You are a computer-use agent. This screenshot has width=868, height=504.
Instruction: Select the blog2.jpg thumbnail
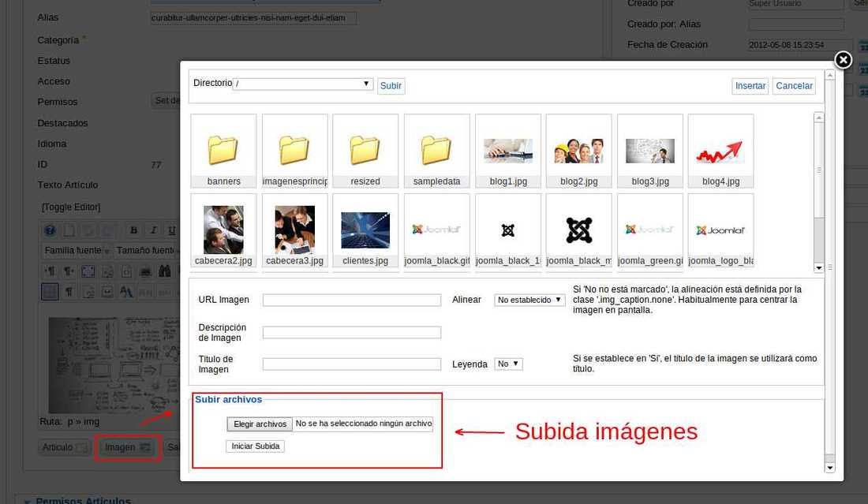579,151
